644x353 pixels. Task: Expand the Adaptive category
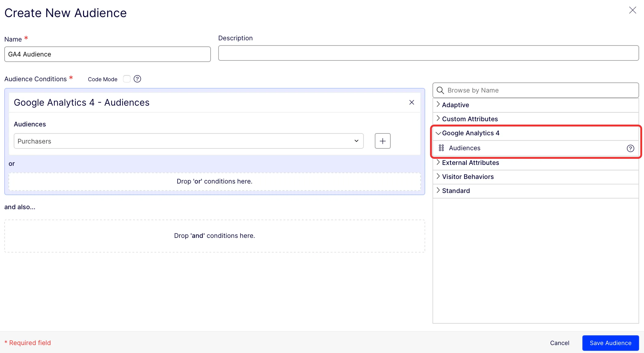(536, 105)
